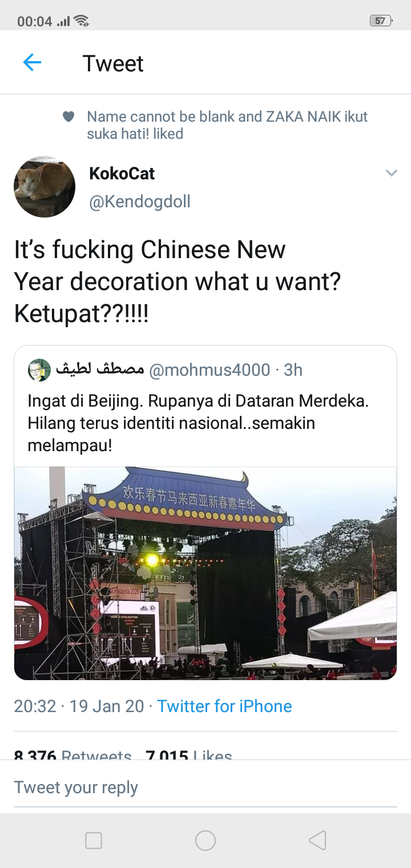The width and height of the screenshot is (411, 868).
Task: Tap the Android recent apps square
Action: (94, 841)
